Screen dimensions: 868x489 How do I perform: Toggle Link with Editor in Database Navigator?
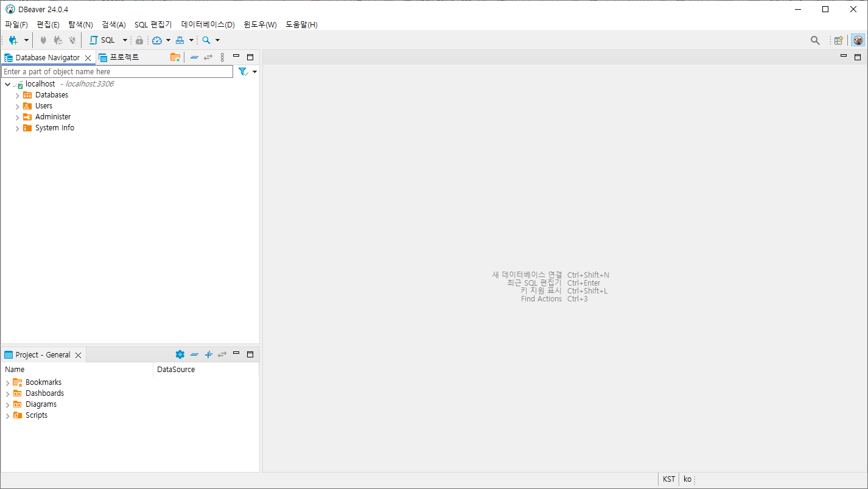pos(208,57)
